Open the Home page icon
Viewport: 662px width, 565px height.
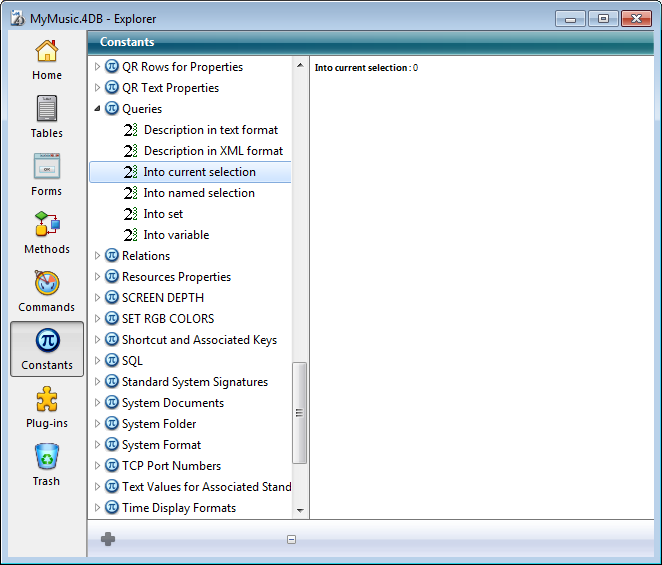46,52
